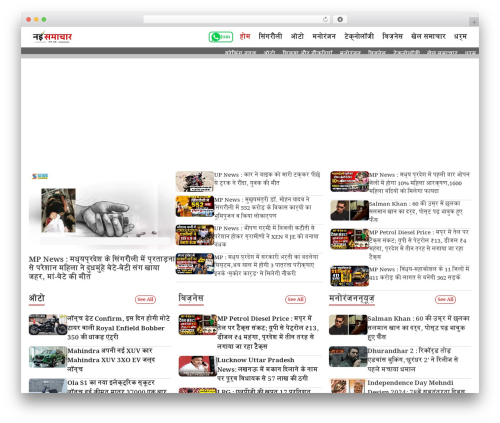This screenshot has height=423, width=500.
Task: Click See All button in मनोरंजनन्यूज़ section
Action: point(445,299)
